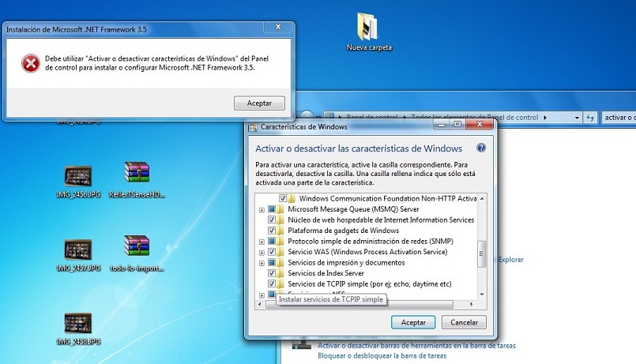Click Cancelar in Características de Windows
The width and height of the screenshot is (636, 364).
[464, 323]
